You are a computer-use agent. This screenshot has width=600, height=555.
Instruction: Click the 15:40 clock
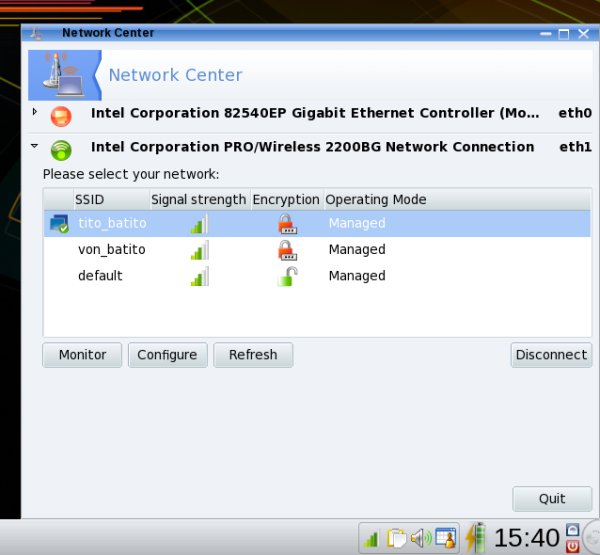527,538
